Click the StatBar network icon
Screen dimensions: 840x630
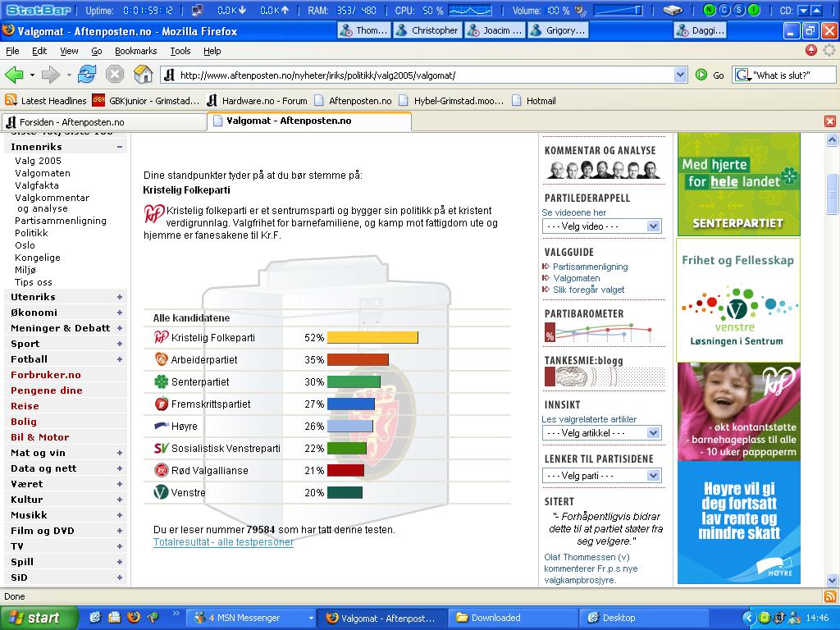(197, 10)
